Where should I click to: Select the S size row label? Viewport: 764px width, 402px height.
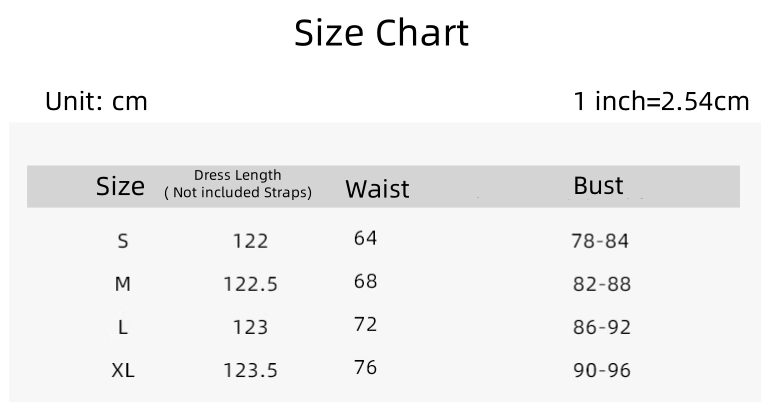click(123, 241)
